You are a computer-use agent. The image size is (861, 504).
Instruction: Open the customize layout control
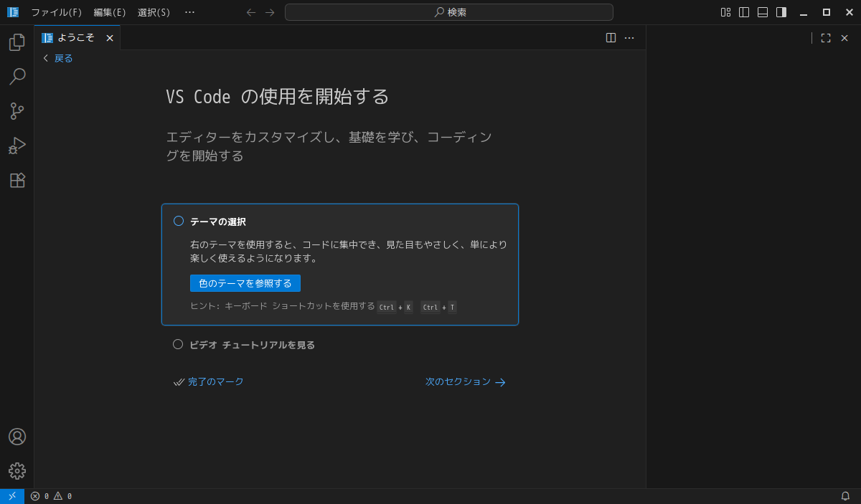(725, 12)
